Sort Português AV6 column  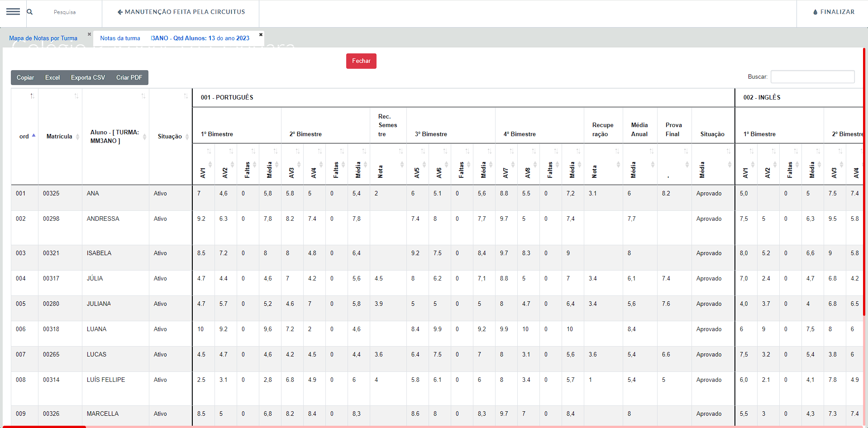pos(440,164)
